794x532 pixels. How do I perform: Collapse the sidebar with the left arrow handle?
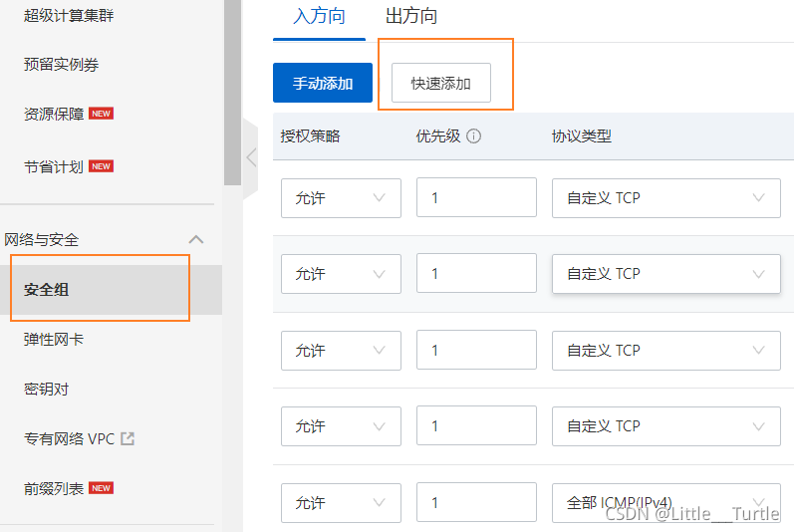(x=251, y=157)
